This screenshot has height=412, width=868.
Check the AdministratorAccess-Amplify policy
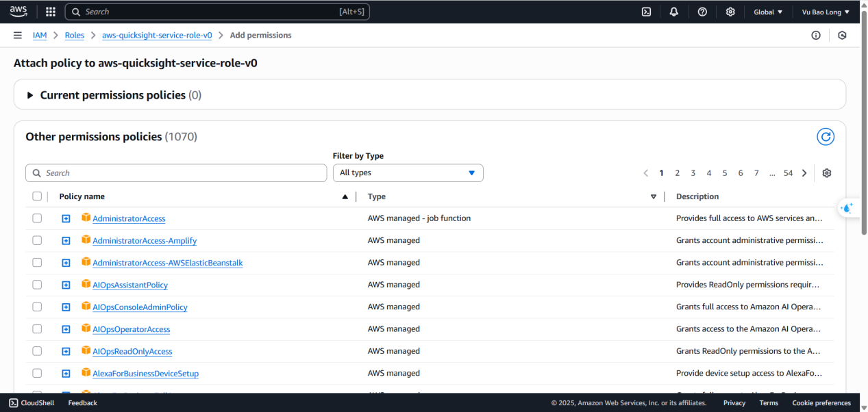(37, 240)
